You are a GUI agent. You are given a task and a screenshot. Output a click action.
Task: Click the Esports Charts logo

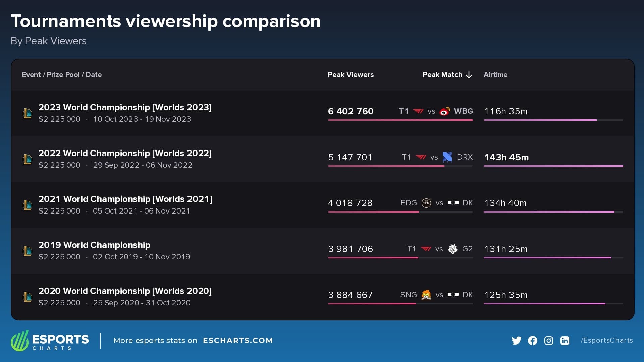pos(50,341)
